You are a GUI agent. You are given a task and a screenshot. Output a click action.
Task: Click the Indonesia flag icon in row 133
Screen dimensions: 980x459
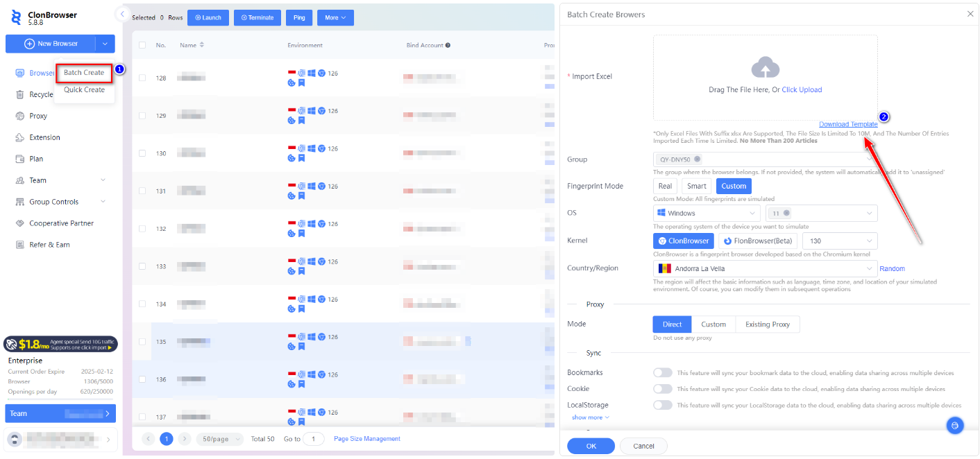pyautogui.click(x=292, y=261)
